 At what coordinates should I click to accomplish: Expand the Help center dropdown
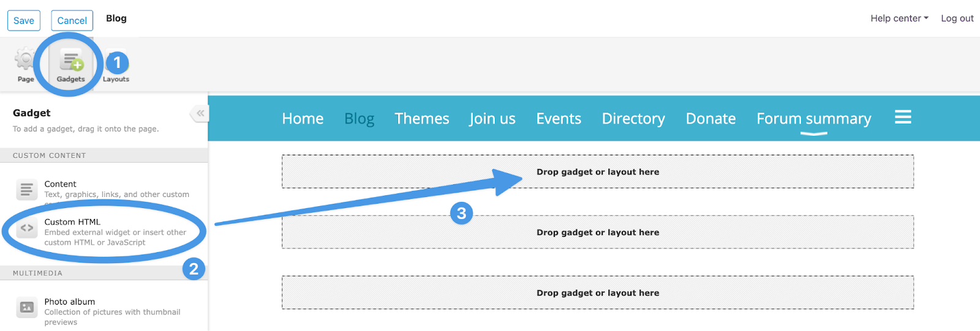(x=899, y=18)
